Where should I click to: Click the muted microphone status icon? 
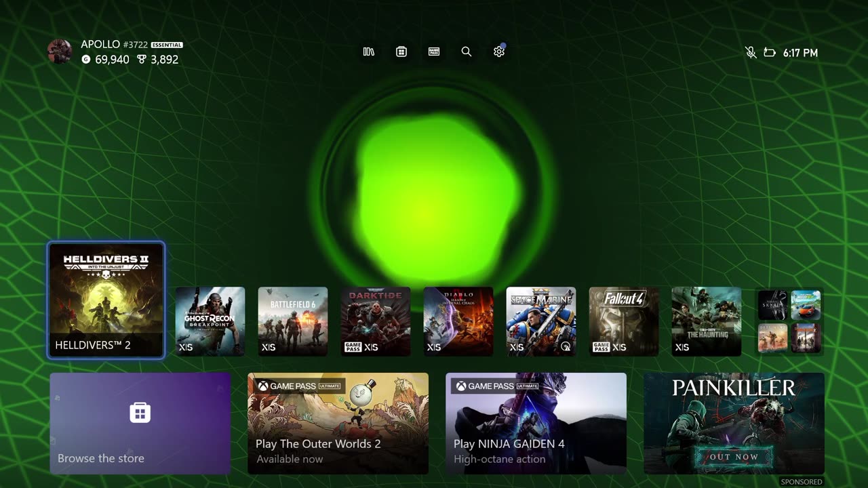[751, 52]
